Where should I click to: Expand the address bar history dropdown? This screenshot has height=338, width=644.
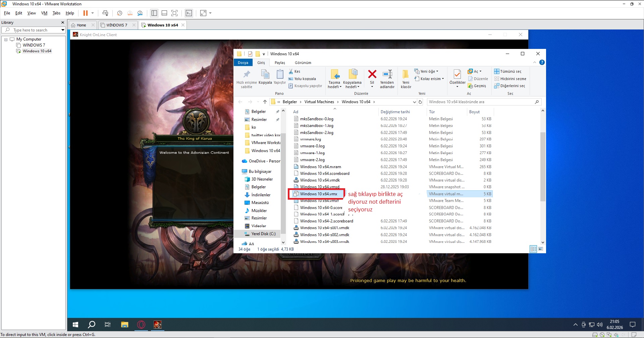pos(414,102)
